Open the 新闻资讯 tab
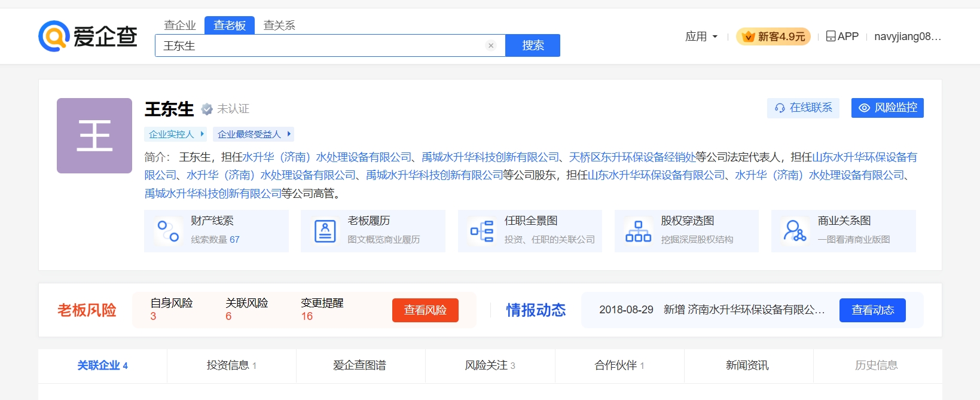Image resolution: width=980 pixels, height=400 pixels. point(747,365)
